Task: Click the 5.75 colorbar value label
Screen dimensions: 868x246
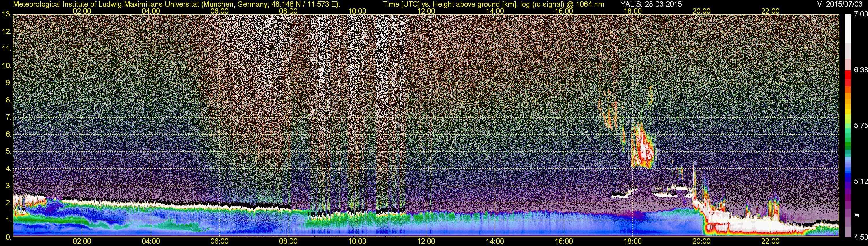Action: (x=860, y=125)
